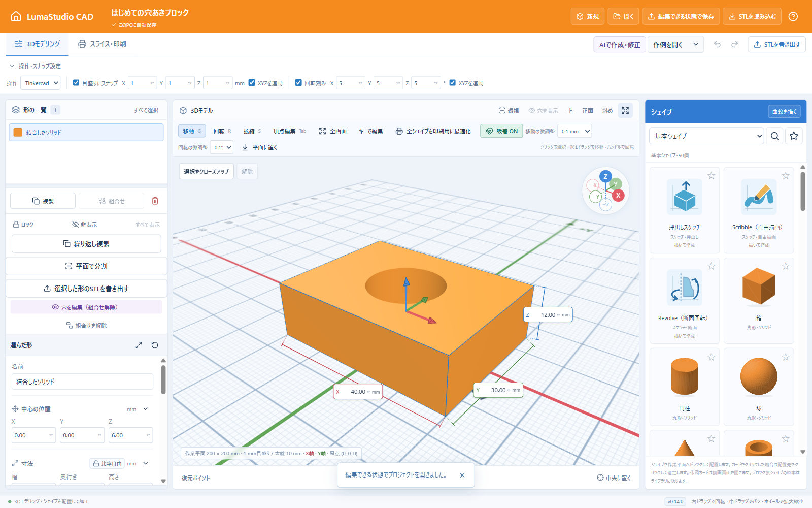Favorite the Revolve shape star
Viewport: 812px width, 508px height.
711,266
